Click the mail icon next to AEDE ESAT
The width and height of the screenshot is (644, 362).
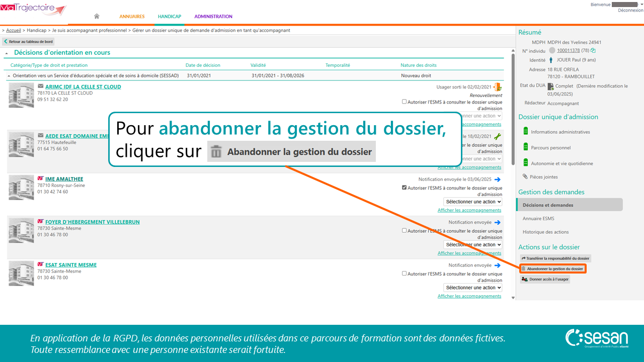[41, 136]
